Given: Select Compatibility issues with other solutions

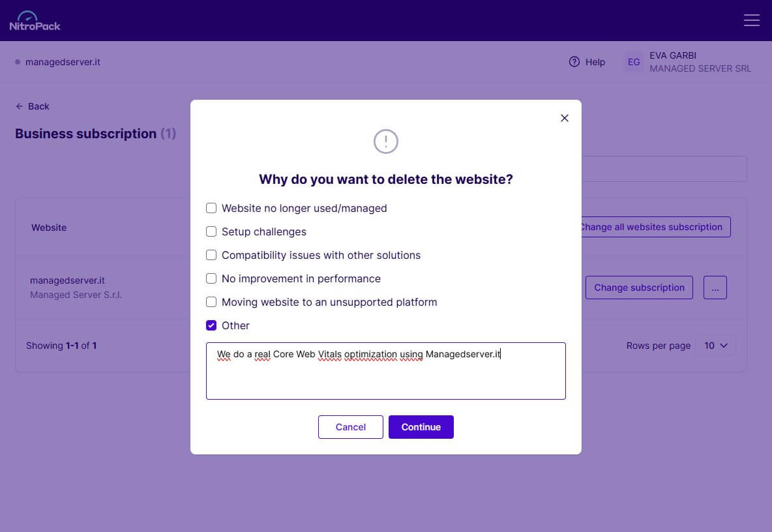Looking at the screenshot, I should click(x=211, y=255).
